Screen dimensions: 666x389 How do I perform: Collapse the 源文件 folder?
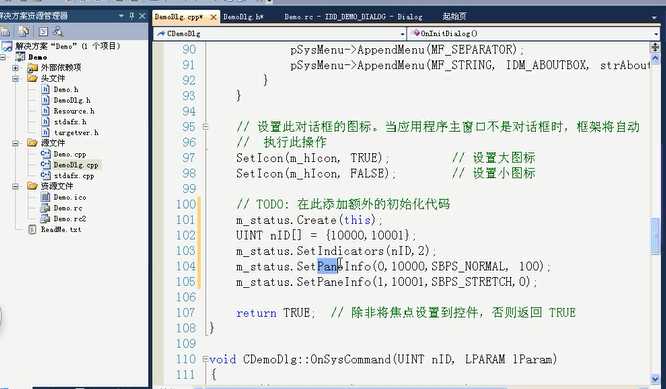(x=15, y=143)
